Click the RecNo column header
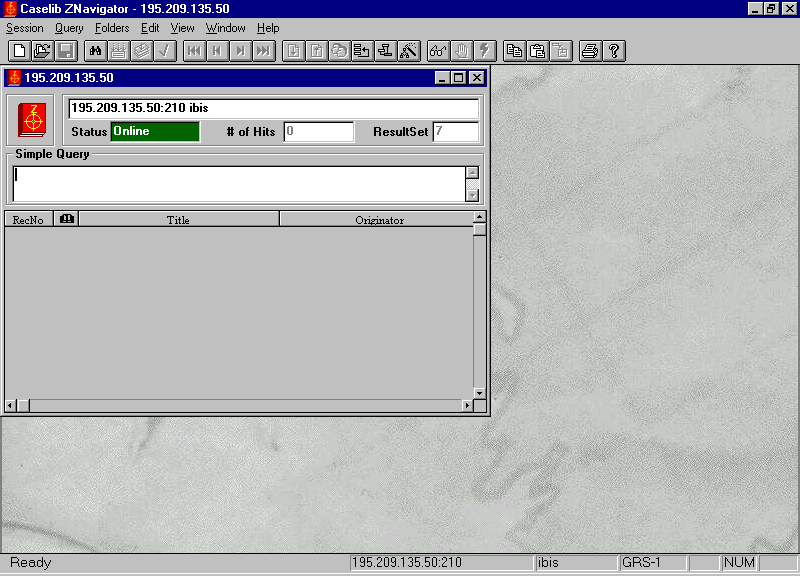800x576 pixels. [x=29, y=219]
